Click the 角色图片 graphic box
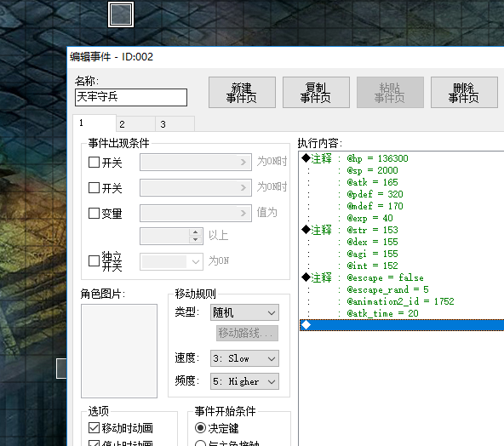Viewport: 504px width, 446px height. coord(119,351)
